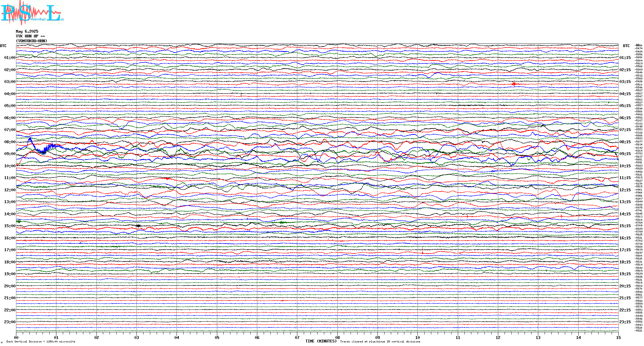The height and width of the screenshot is (346, 644).
Task: Click the '21:15' right-side time label
Action: [625, 298]
